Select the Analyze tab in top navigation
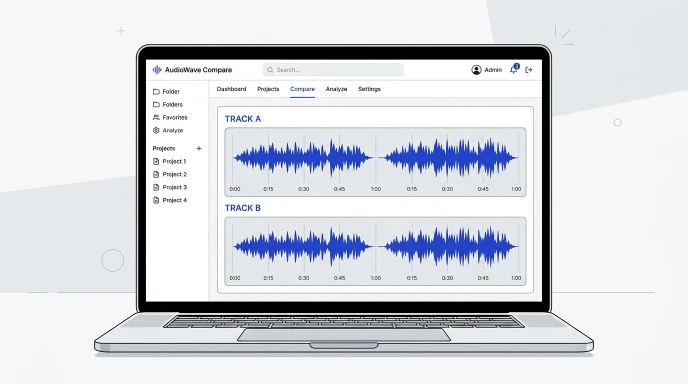688x384 pixels. tap(337, 89)
